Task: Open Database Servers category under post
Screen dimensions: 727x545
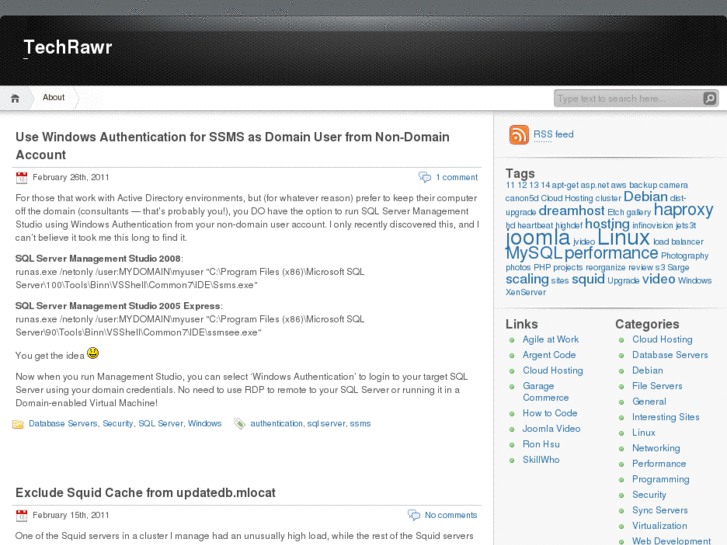Action: pos(63,423)
